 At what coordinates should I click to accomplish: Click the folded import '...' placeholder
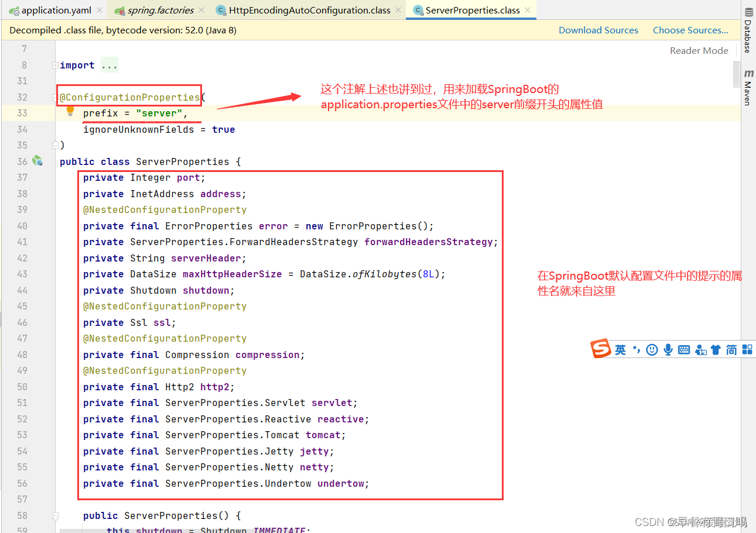(109, 66)
